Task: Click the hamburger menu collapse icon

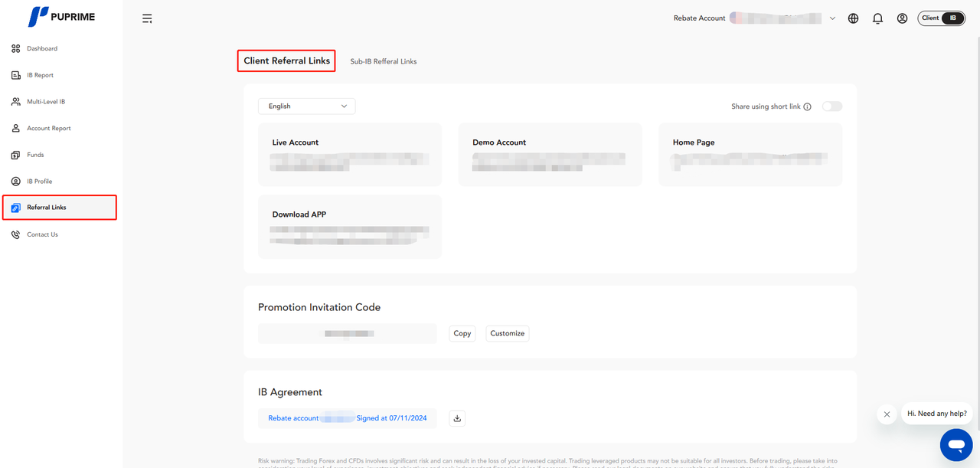Action: coord(147,18)
